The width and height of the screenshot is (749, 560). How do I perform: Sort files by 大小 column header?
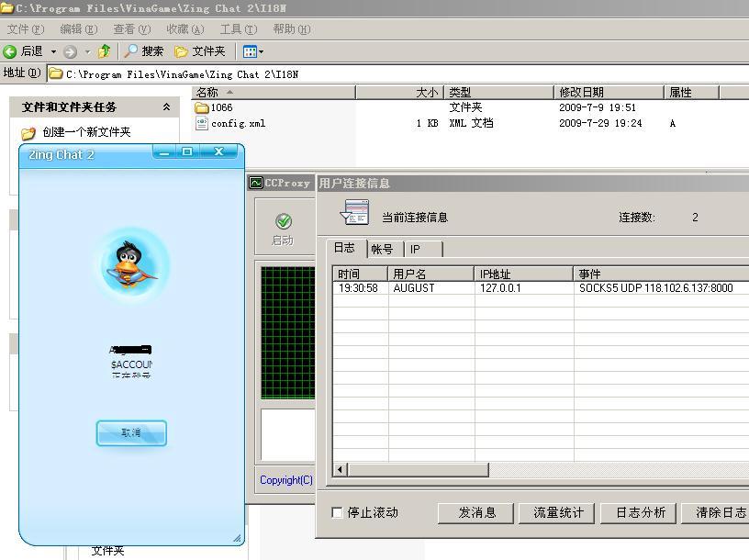tap(400, 92)
